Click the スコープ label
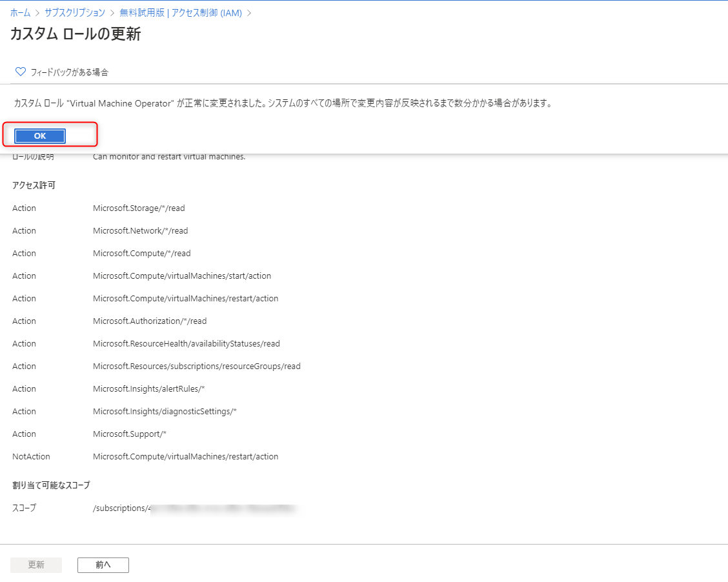 pos(24,508)
